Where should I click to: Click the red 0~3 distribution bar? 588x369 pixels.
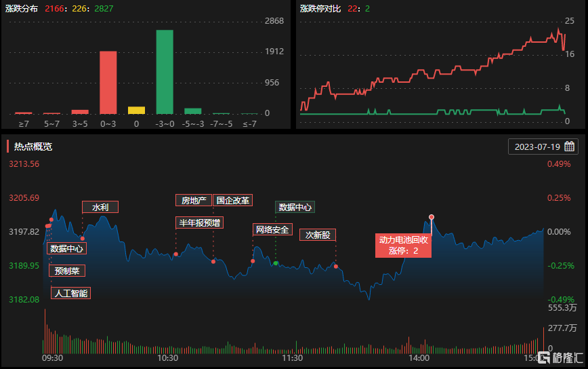click(108, 82)
